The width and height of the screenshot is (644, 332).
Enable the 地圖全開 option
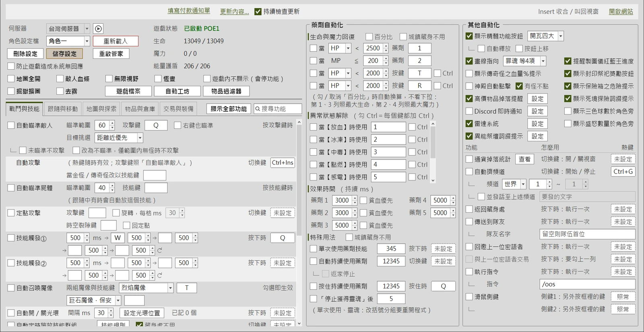(x=11, y=79)
